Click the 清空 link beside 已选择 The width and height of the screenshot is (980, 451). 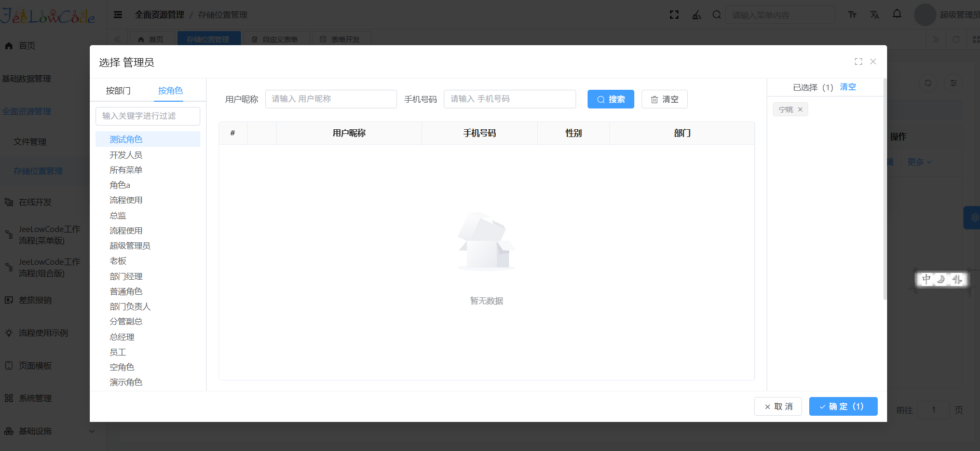[848, 87]
